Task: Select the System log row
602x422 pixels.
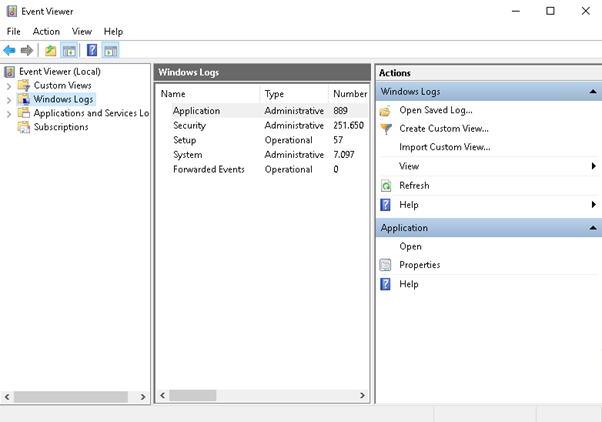Action: (x=263, y=155)
